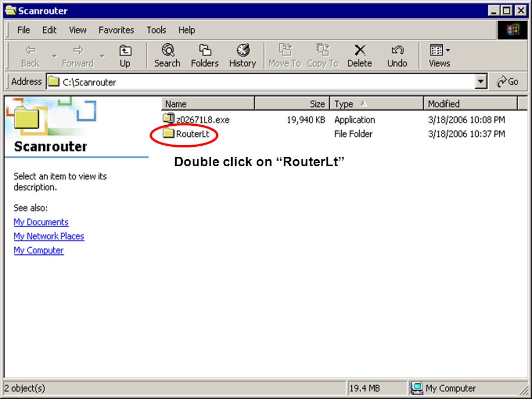The image size is (532, 399).
Task: Open the Forward history dropdown arrow
Action: (102, 56)
